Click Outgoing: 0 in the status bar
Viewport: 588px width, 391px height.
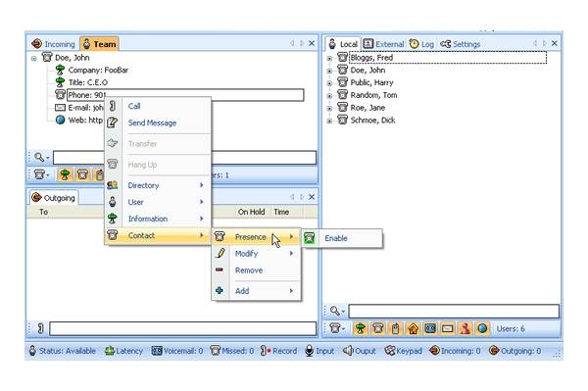tap(515, 351)
